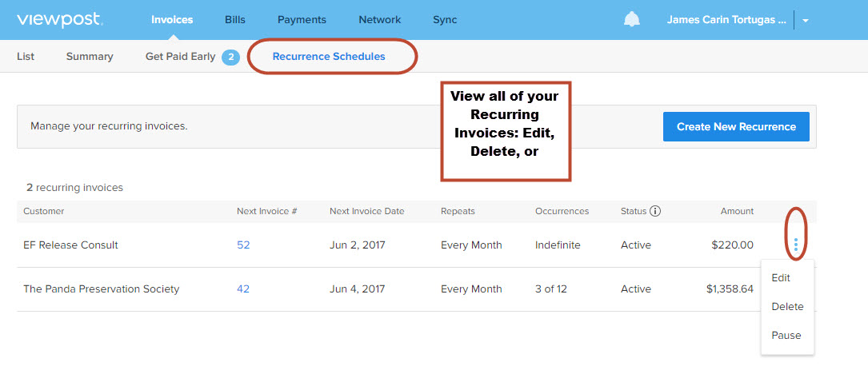Open invoice number 42 link
The height and width of the screenshot is (378, 868).
(x=243, y=289)
